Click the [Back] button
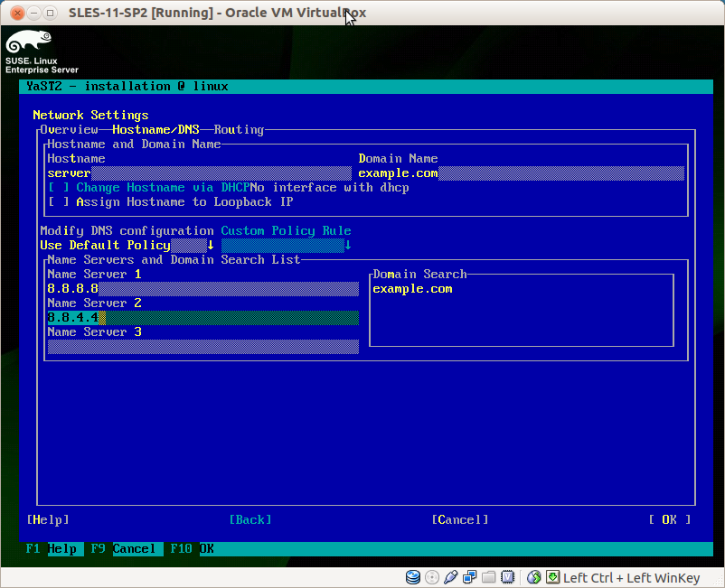This screenshot has height=588, width=725. [250, 519]
